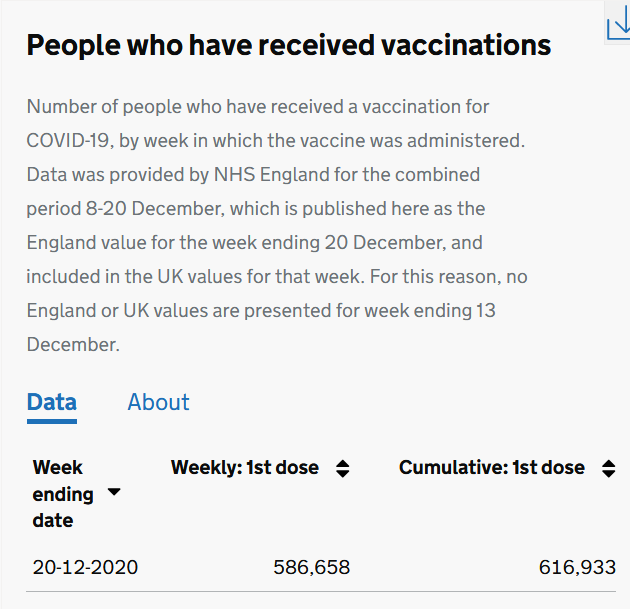Click the Weekly: 1st dose column header text

pyautogui.click(x=245, y=467)
